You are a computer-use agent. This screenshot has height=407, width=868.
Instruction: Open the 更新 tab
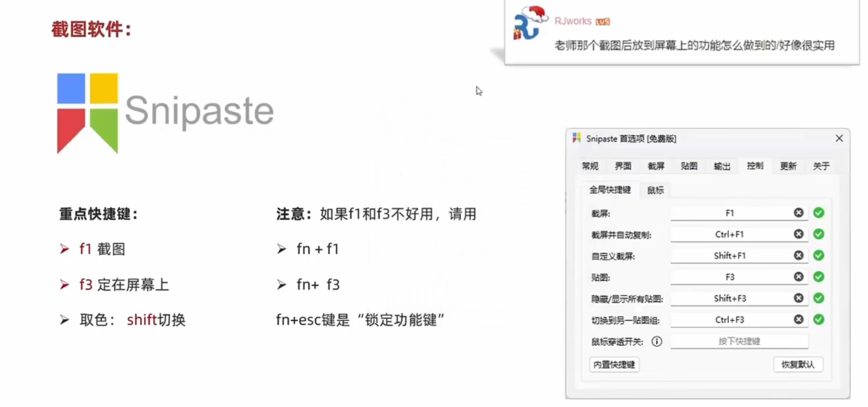788,166
